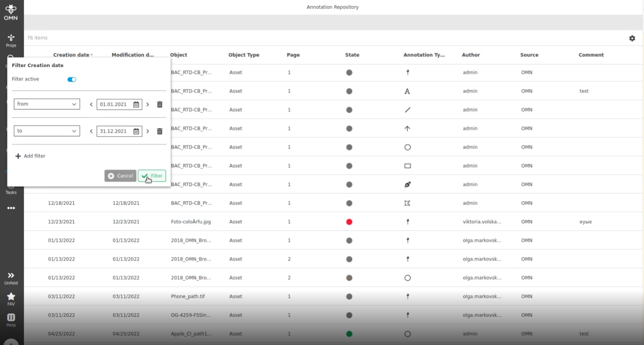Image resolution: width=644 pixels, height=345 pixels.
Task: Step the 31.12.2021 date back with left chevron
Action: 91,131
